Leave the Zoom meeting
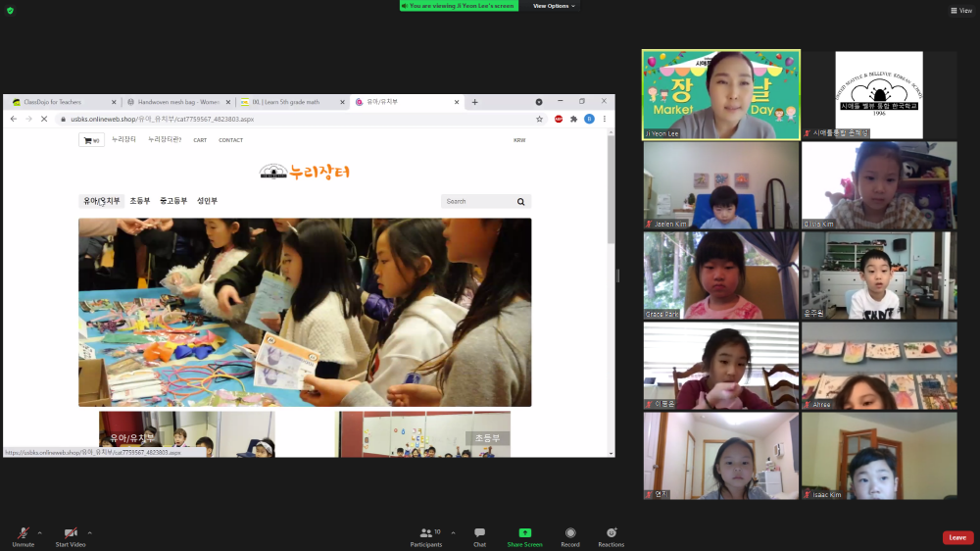This screenshot has width=980, height=551. click(957, 537)
